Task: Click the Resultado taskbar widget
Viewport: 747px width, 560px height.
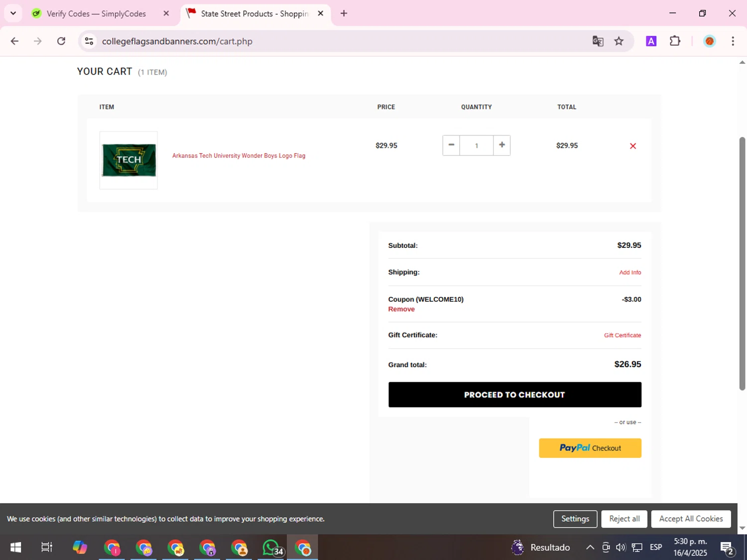Action: [x=541, y=548]
